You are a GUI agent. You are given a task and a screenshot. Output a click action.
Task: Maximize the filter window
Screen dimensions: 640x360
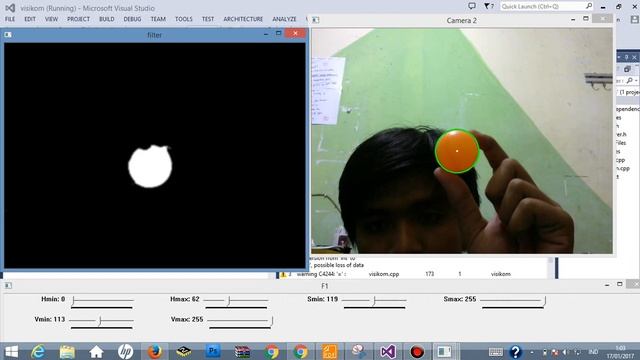278,33
